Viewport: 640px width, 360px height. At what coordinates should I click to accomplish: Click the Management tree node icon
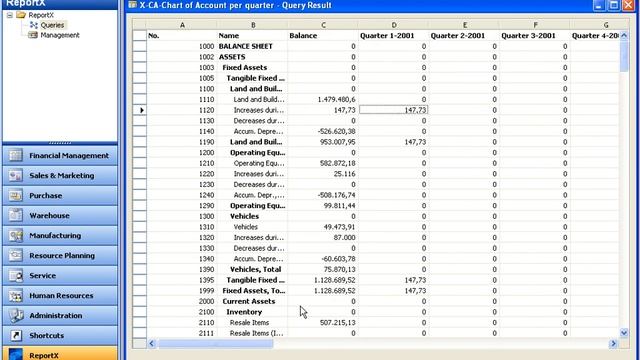[33, 35]
